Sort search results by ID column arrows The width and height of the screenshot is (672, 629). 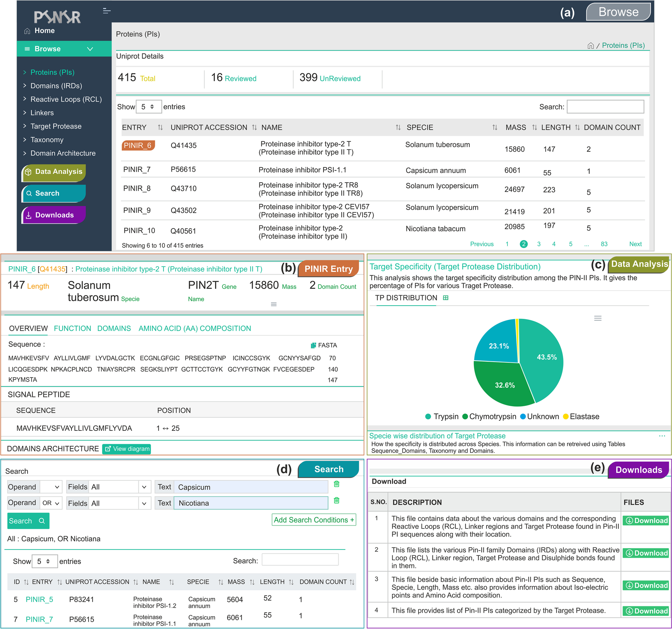(x=26, y=582)
